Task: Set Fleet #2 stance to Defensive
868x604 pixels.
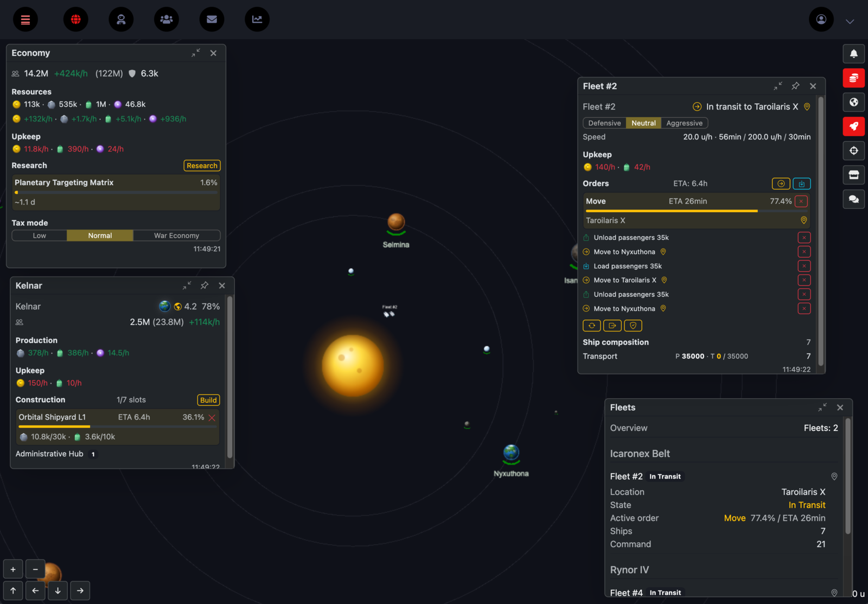Action: 604,123
